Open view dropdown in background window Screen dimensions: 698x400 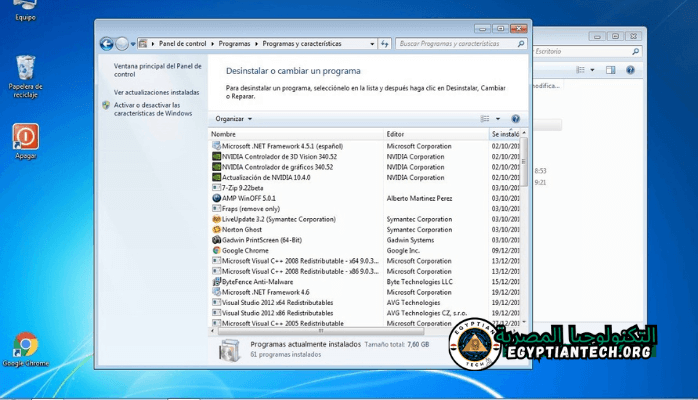click(x=592, y=70)
